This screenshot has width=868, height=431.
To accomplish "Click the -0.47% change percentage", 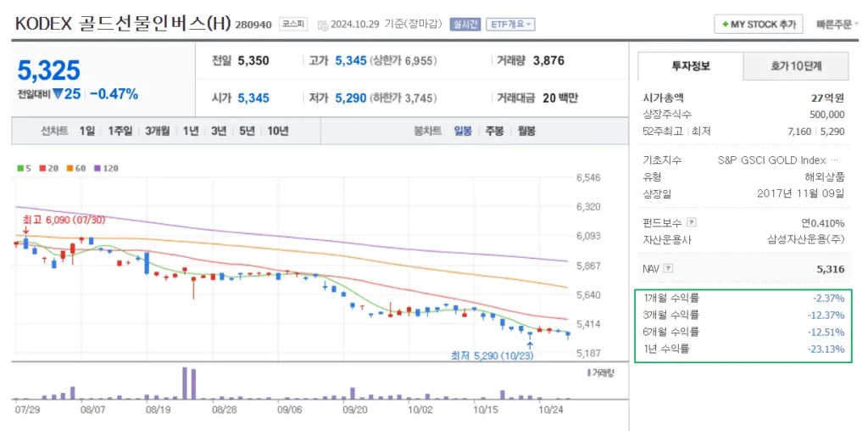I will tap(114, 94).
